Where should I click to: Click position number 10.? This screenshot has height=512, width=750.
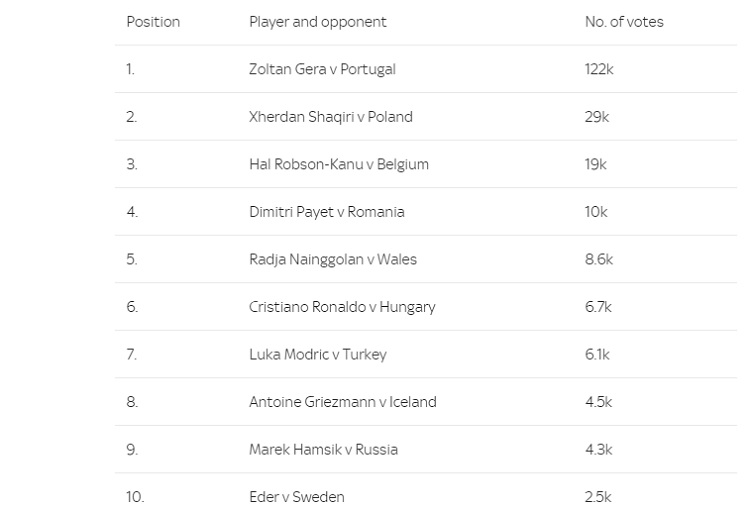135,497
